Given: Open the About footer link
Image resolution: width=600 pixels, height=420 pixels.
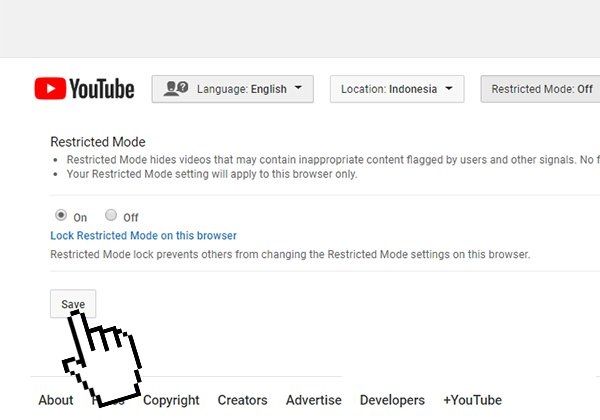Looking at the screenshot, I should pyautogui.click(x=56, y=400).
